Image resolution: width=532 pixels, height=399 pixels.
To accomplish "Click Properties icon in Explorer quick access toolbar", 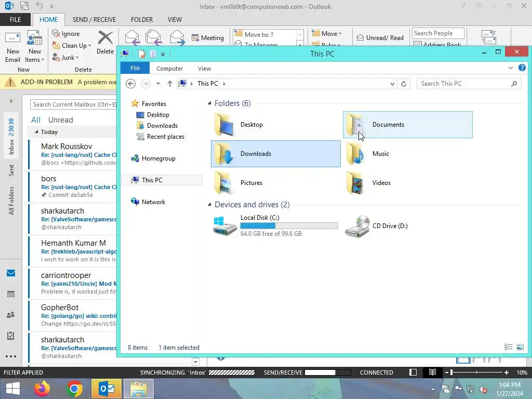I will click(142, 54).
